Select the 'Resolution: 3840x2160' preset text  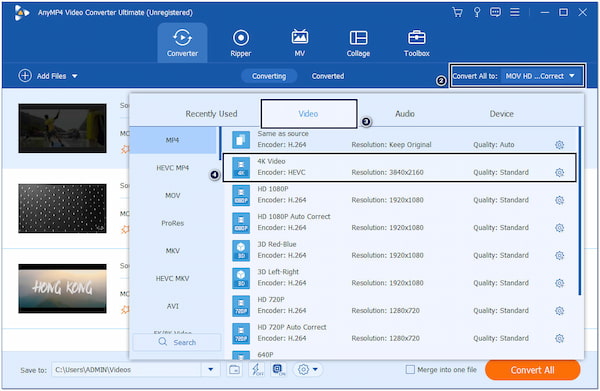coord(387,173)
